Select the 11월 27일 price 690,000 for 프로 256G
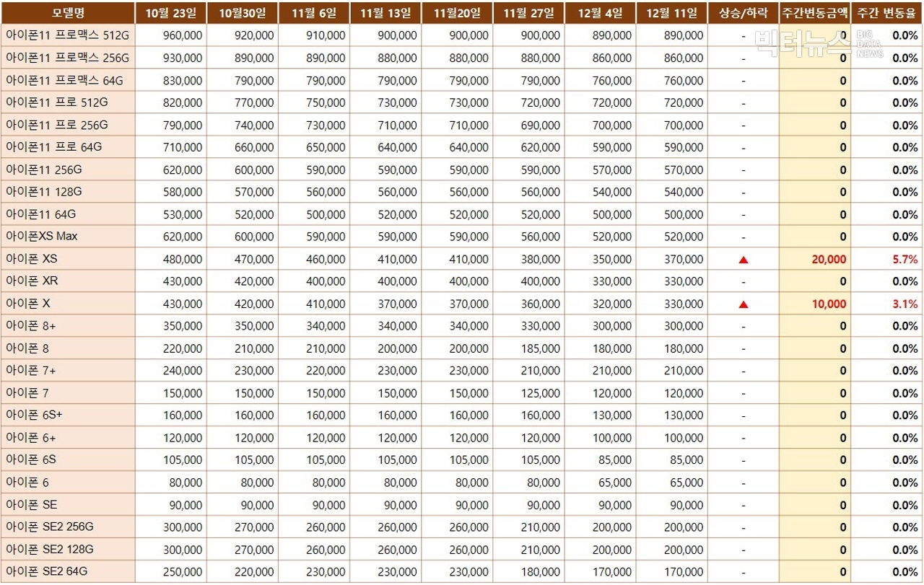 (x=528, y=125)
